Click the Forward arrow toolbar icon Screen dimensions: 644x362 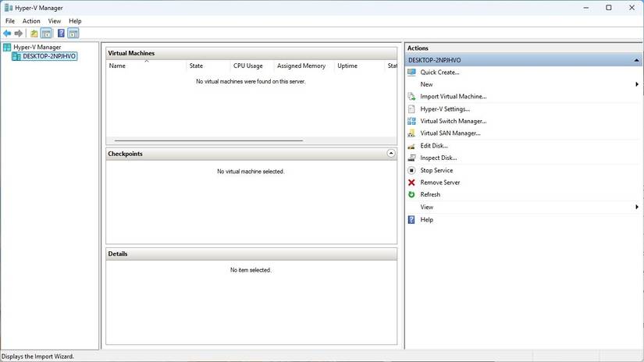point(19,34)
